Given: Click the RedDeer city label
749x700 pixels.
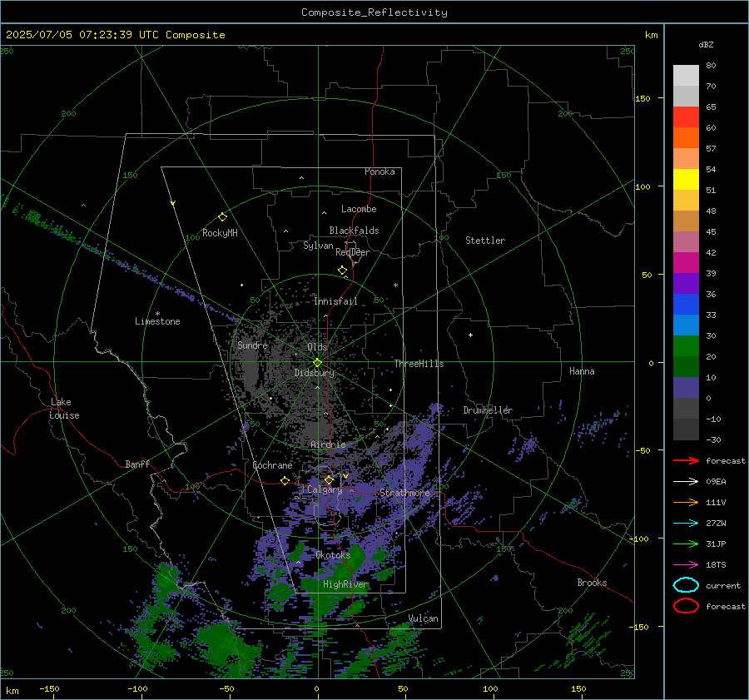Looking at the screenshot, I should coord(353,252).
